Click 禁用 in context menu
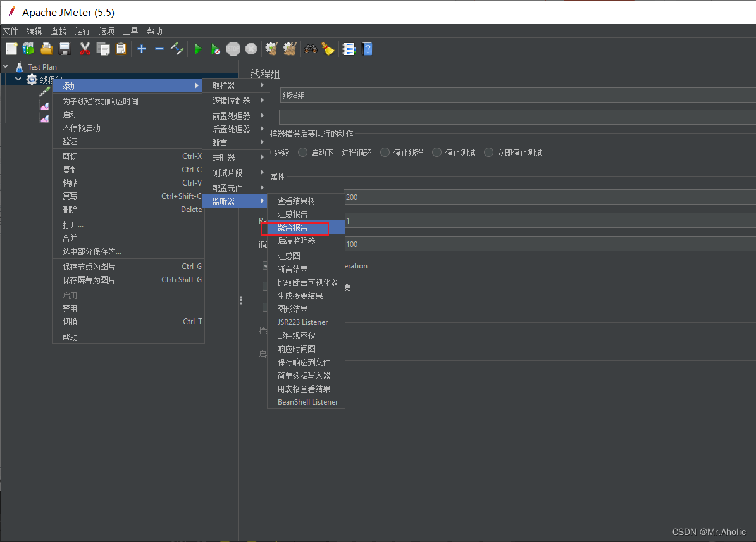756x542 pixels. [128, 308]
